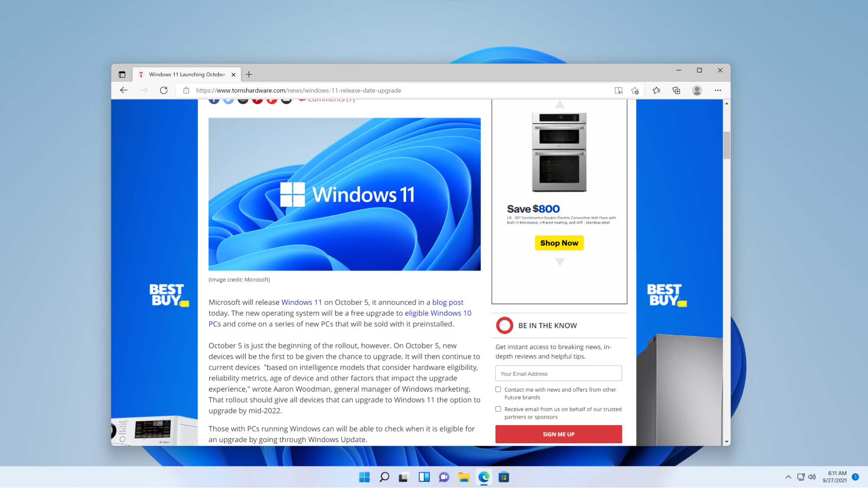The width and height of the screenshot is (868, 488).
Task: Toggle the 'Receive email from trusted partners' checkbox
Action: pos(498,409)
